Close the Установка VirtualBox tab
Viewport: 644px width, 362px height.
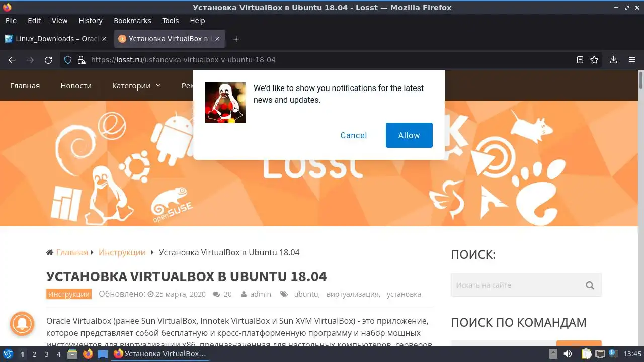[217, 39]
